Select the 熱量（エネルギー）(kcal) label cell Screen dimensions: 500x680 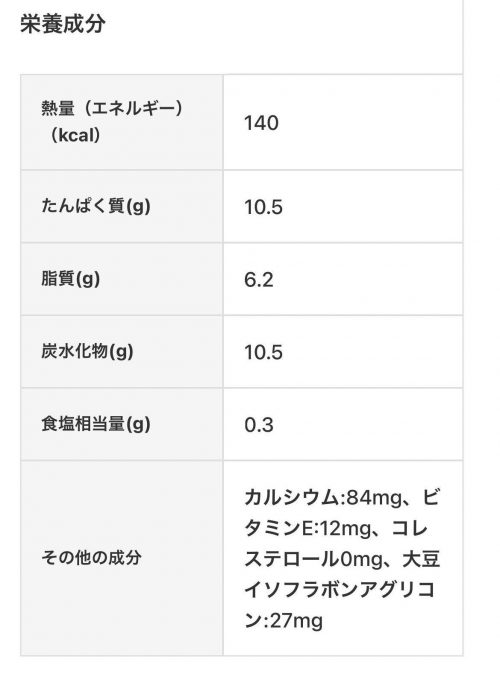122,122
